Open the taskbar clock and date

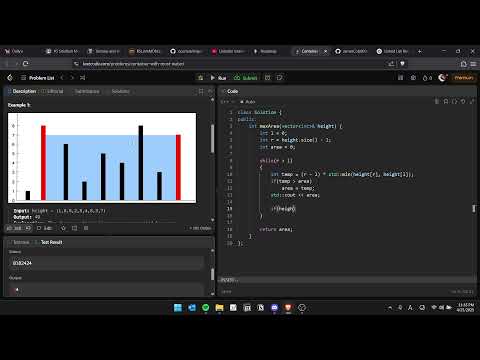[465, 307]
